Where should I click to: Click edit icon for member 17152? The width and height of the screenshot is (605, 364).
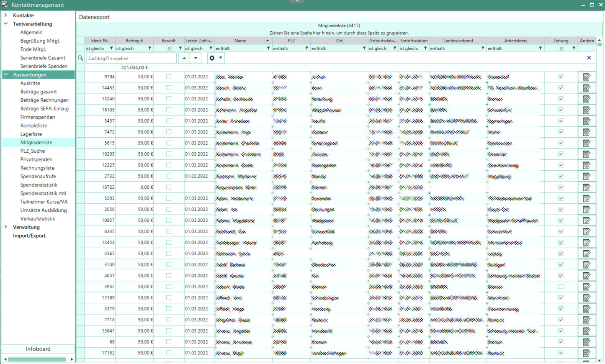point(587,353)
